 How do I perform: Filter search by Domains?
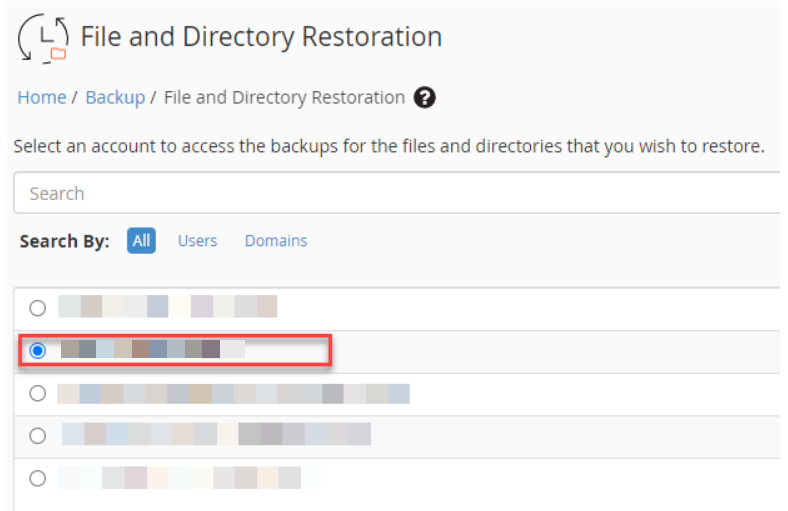point(276,241)
